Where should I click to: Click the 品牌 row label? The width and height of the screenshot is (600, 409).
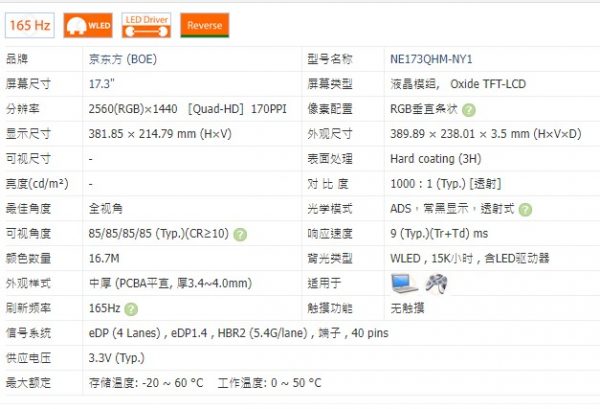pyautogui.click(x=16, y=59)
